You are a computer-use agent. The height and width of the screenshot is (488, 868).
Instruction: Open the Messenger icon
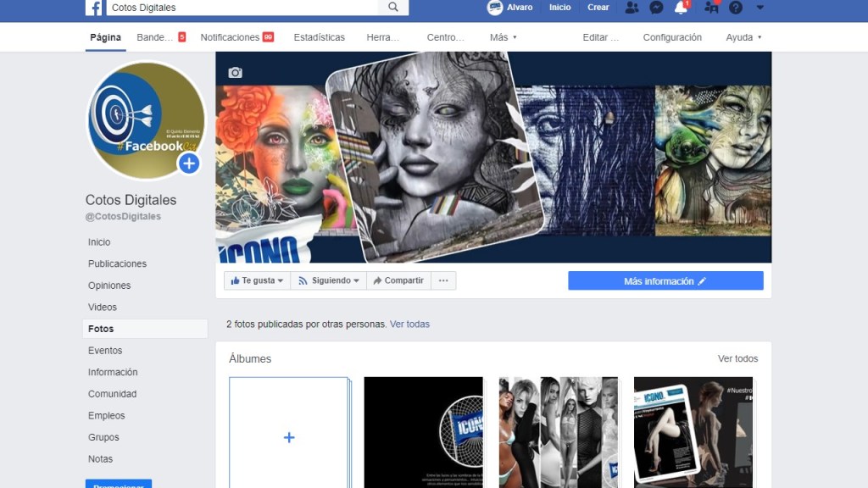pyautogui.click(x=656, y=8)
